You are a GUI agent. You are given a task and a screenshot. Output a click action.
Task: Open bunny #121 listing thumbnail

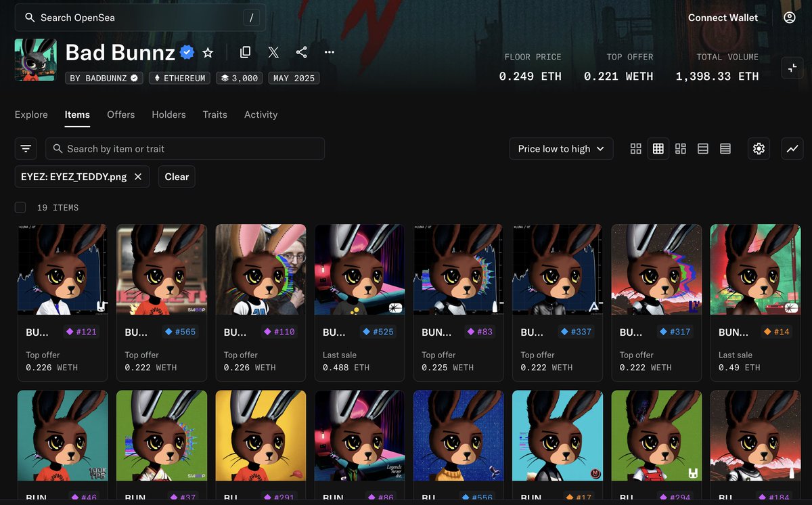coord(62,269)
